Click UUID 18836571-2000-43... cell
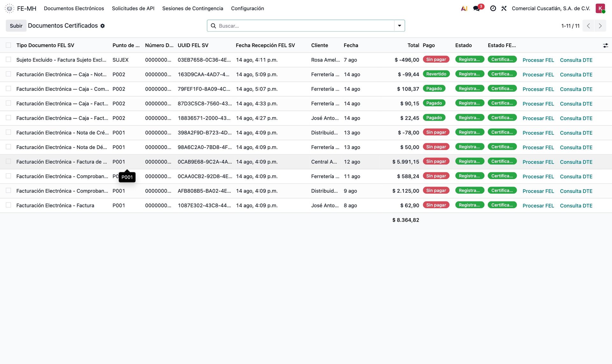Viewport: 612px width, 364px height. (x=204, y=118)
